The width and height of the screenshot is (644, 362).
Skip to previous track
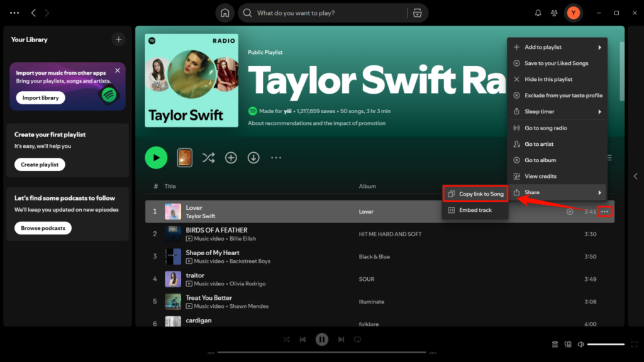tap(303, 339)
